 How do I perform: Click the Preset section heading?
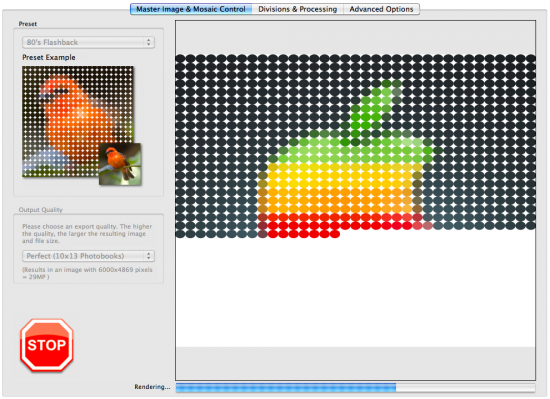(x=28, y=24)
